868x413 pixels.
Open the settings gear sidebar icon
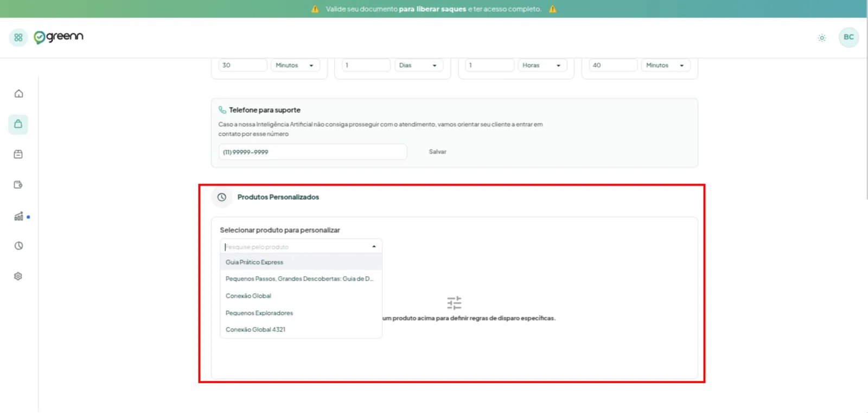point(18,276)
